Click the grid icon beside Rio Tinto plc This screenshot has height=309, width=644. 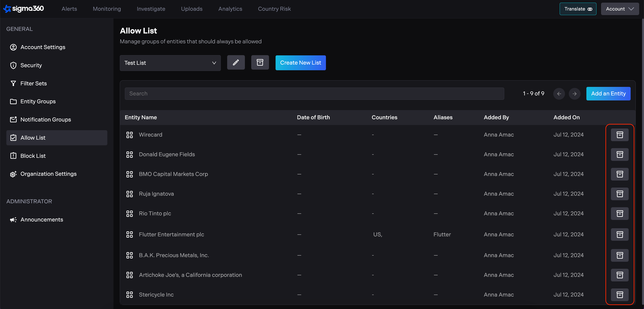(129, 214)
